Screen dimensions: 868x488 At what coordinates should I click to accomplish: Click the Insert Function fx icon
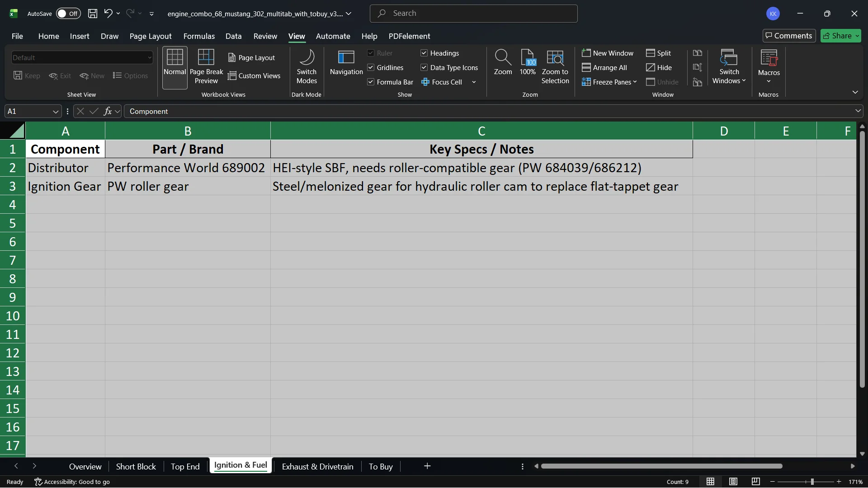point(108,112)
